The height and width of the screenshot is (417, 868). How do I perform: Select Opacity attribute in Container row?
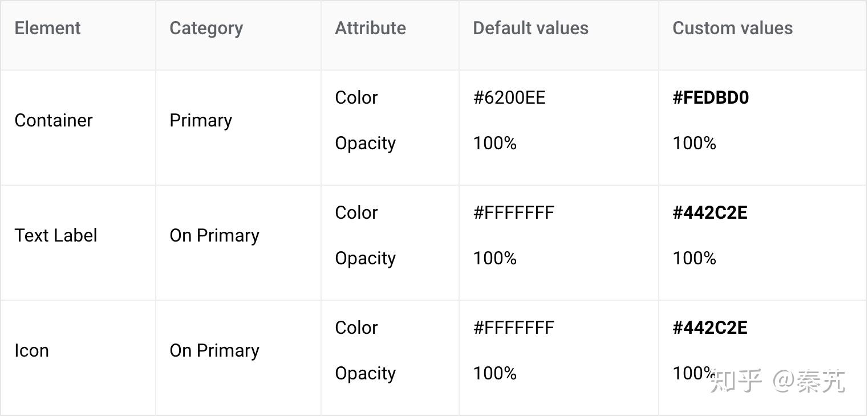[365, 143]
